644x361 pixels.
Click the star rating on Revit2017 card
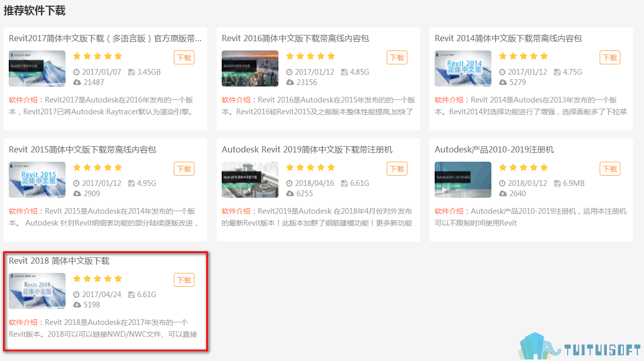pos(98,56)
